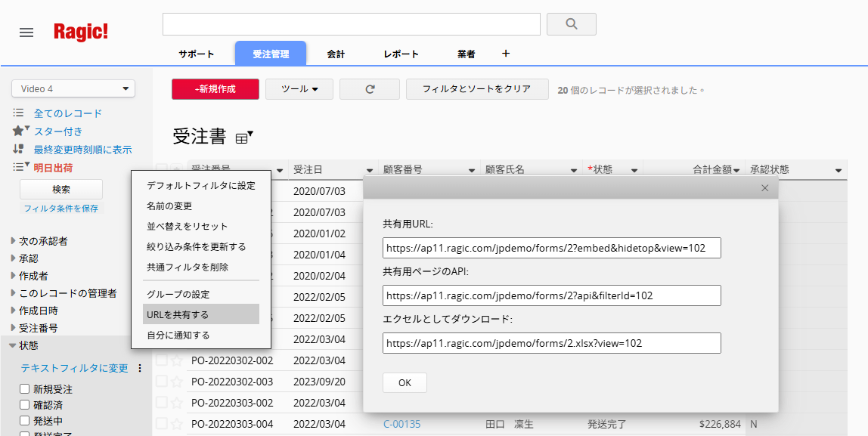Open the listing view options icon beside 受注書

click(x=244, y=138)
